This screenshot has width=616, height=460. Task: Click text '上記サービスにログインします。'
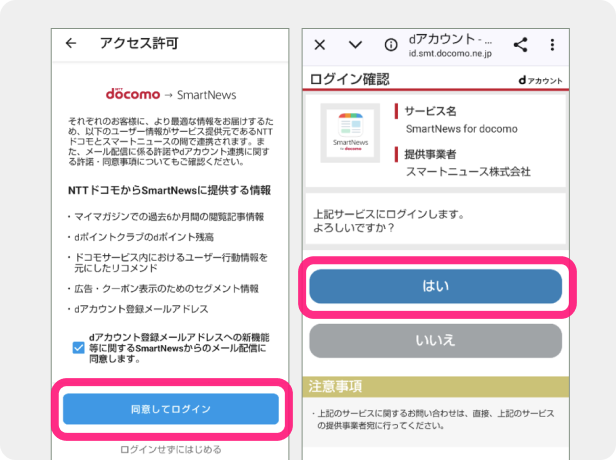click(x=389, y=214)
